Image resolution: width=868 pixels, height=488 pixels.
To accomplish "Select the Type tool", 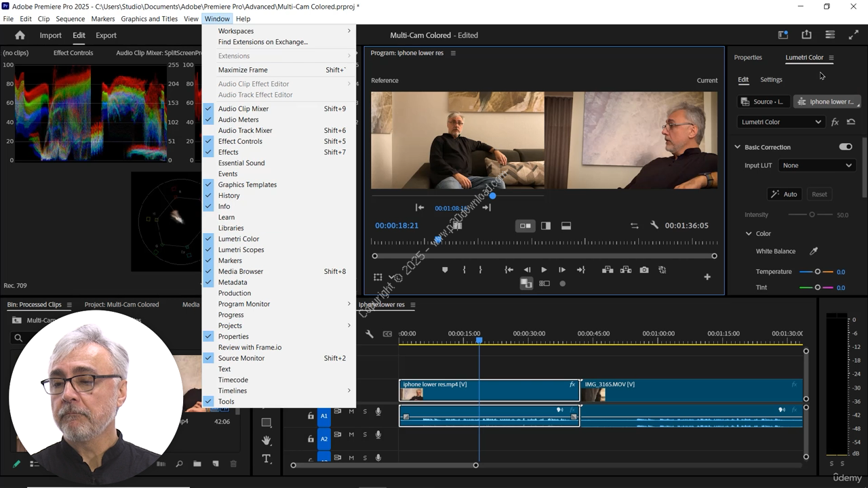I will click(267, 459).
